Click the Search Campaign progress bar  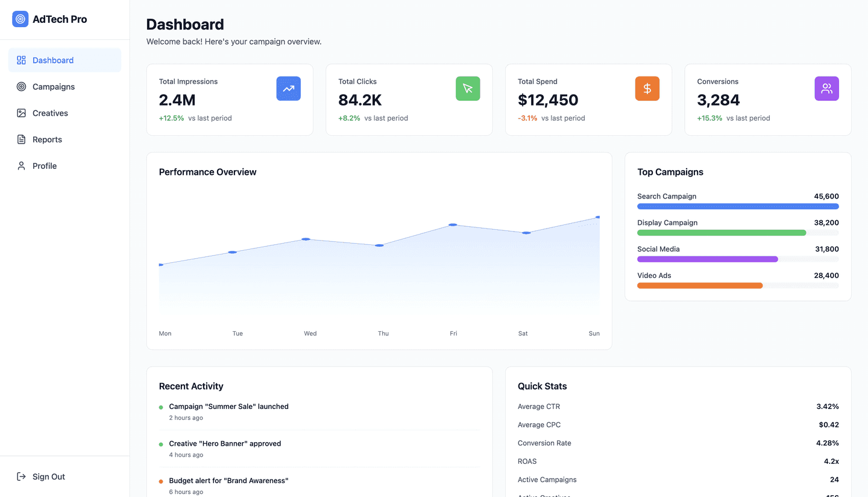click(738, 206)
